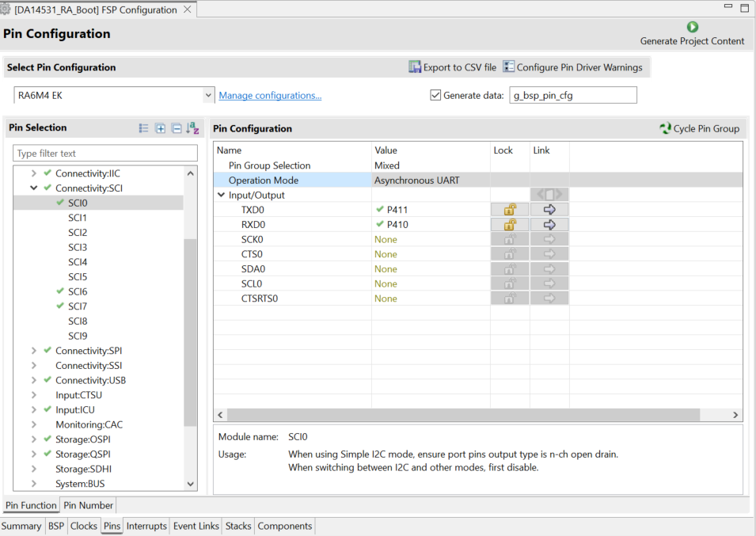
Task: Select SCI6 in the pin tree
Action: [78, 291]
